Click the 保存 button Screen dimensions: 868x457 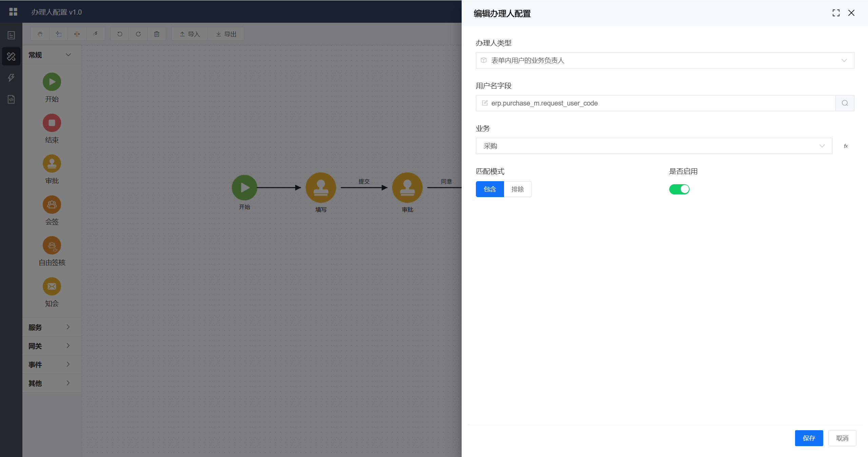tap(809, 438)
